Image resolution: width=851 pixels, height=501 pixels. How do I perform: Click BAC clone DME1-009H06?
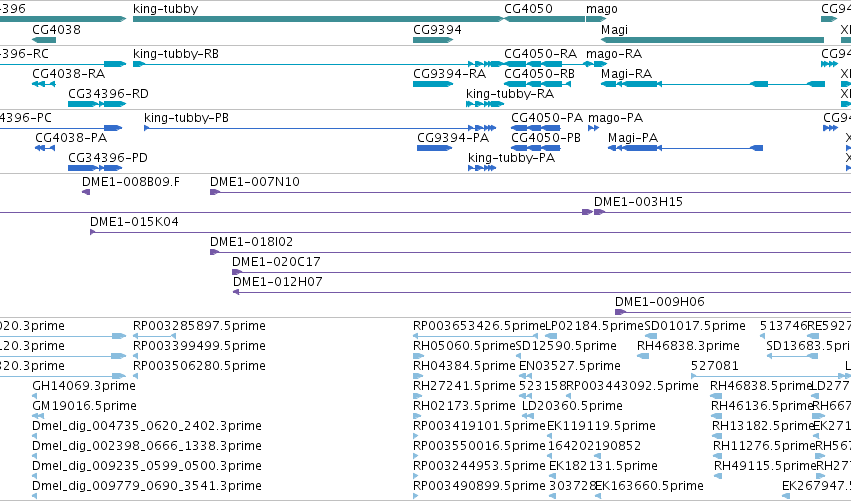733,312
